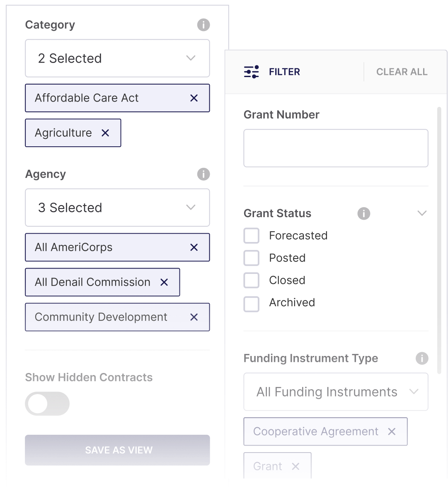Remove the Agriculture category chip
Image resolution: width=448 pixels, height=489 pixels.
106,133
